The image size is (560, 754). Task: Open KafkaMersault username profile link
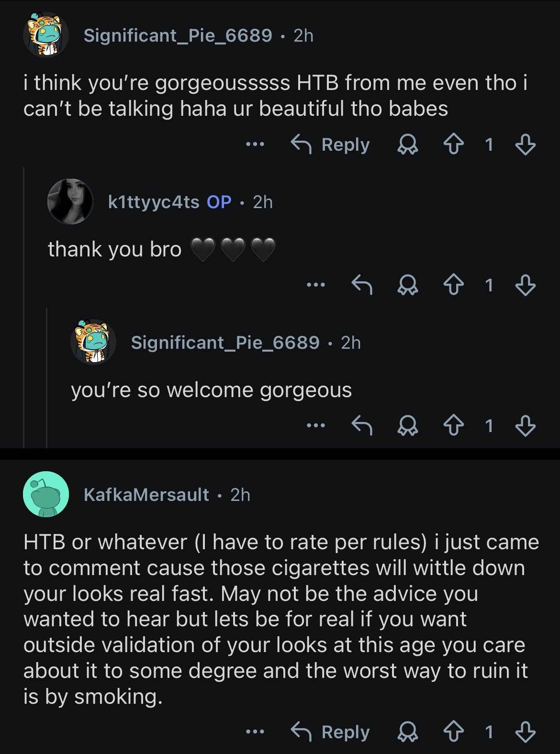pyautogui.click(x=146, y=495)
